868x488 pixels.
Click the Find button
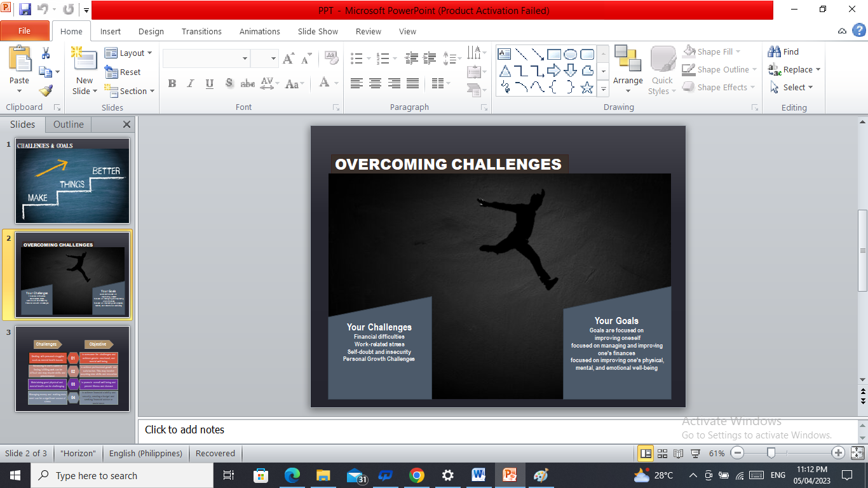[x=783, y=51]
